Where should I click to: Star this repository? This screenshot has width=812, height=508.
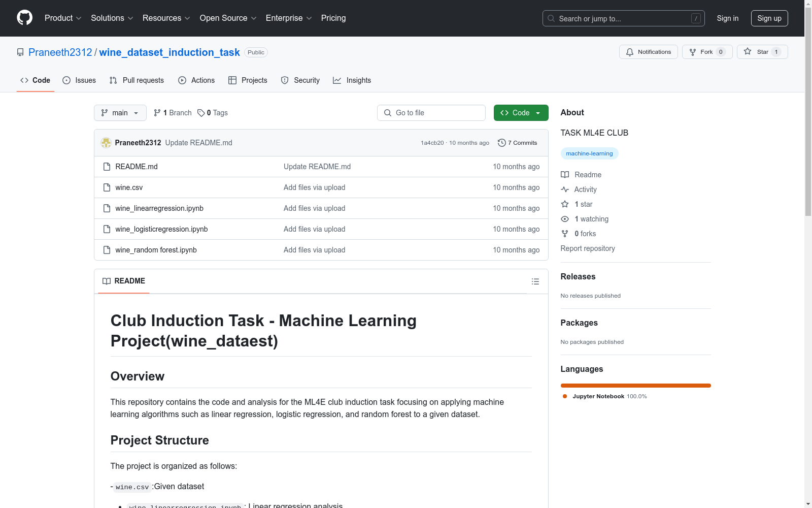click(762, 52)
